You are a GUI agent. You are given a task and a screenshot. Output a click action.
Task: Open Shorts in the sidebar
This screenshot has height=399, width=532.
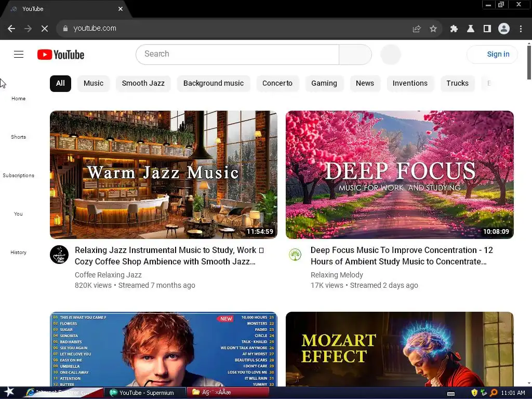pyautogui.click(x=18, y=137)
